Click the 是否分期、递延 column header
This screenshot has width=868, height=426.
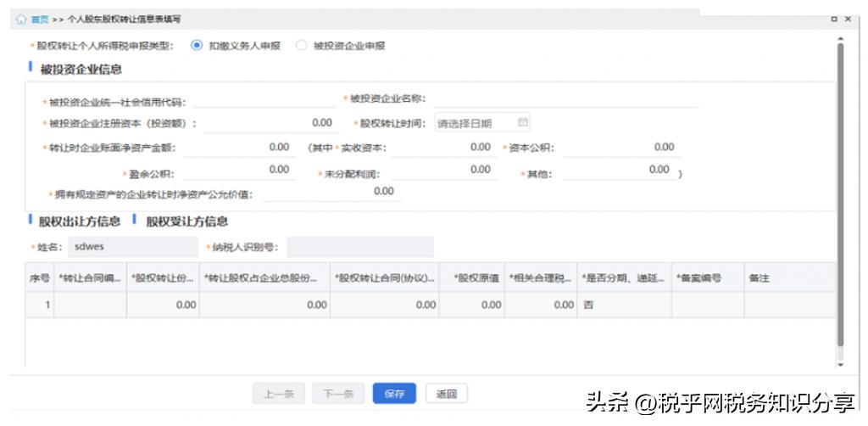(625, 278)
